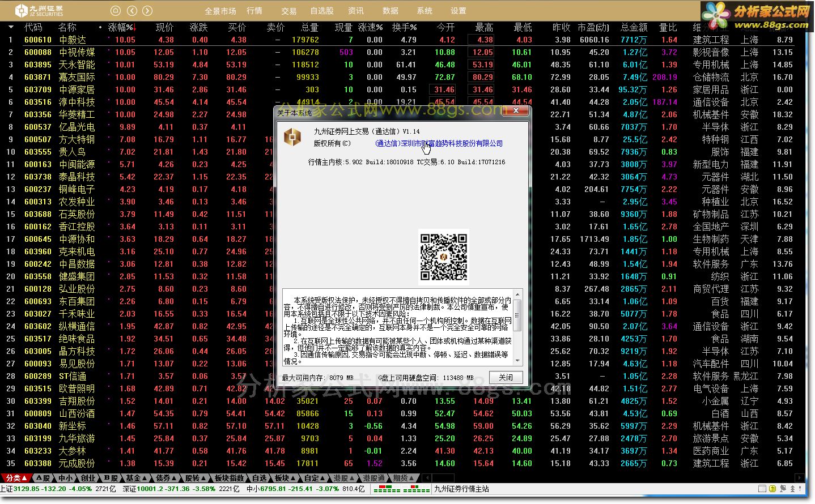The height and width of the screenshot is (504, 815).
Task: Switch to the 中小 tab
Action: 66,478
